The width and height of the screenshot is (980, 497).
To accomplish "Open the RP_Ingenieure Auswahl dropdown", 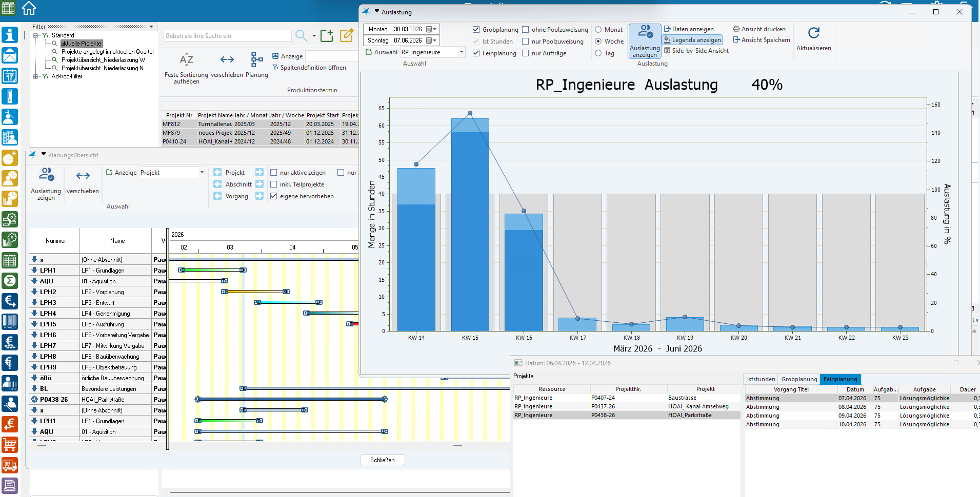I will [x=461, y=52].
